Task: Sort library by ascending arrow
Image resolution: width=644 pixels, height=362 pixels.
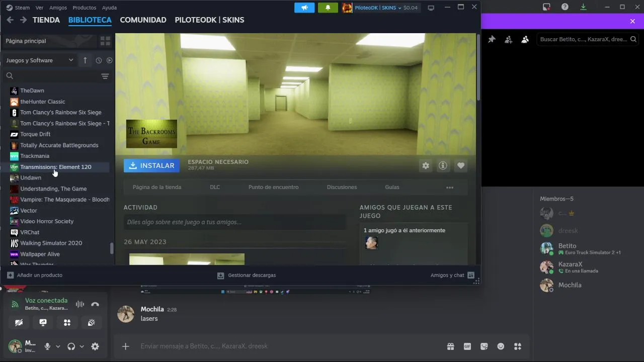Action: pos(85,60)
